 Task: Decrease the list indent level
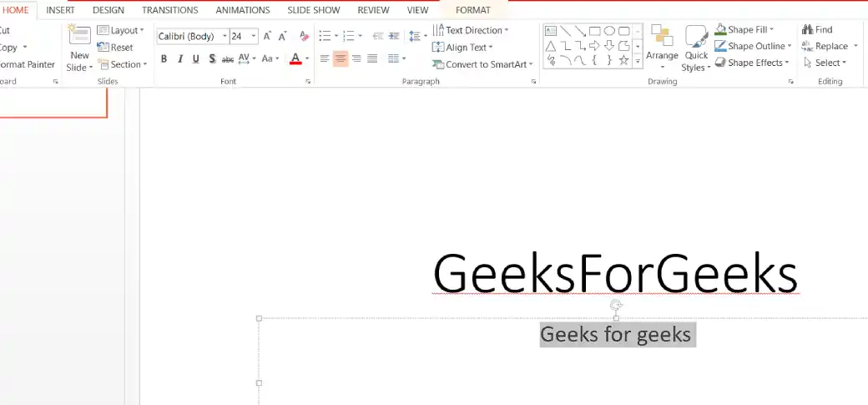click(x=378, y=36)
